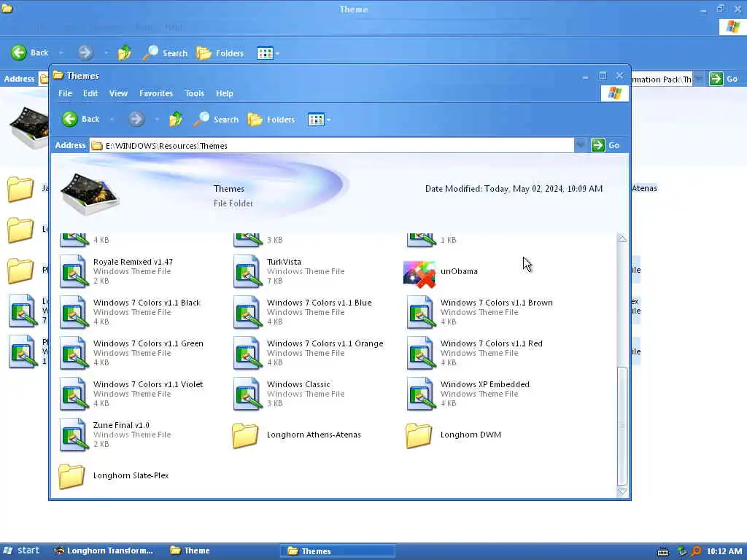This screenshot has width=747, height=560.
Task: Open Edit menu in Themes window
Action: click(90, 93)
